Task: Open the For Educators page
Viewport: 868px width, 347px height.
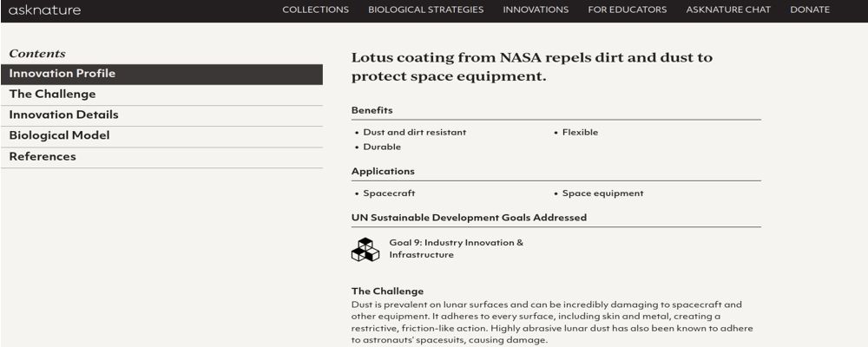Action: (627, 10)
